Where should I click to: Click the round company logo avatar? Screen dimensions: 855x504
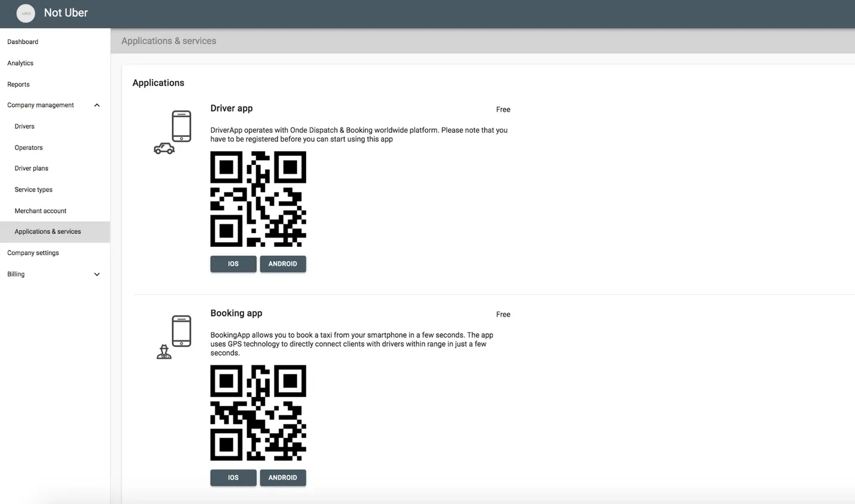pos(26,13)
